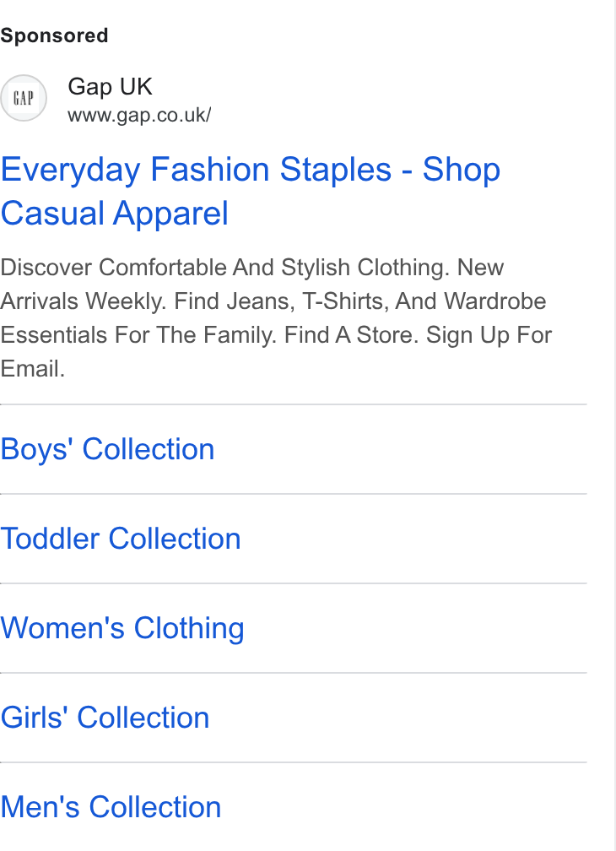Select the Gap UK advertiser name
616x851 pixels.
(110, 87)
